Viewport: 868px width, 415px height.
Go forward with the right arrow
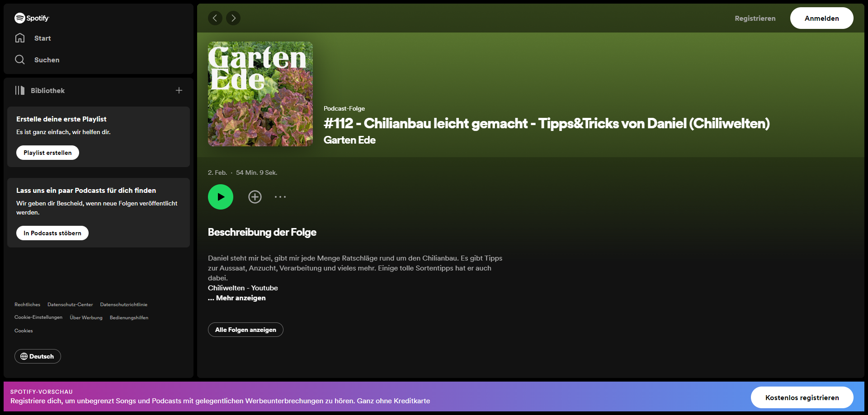tap(233, 18)
